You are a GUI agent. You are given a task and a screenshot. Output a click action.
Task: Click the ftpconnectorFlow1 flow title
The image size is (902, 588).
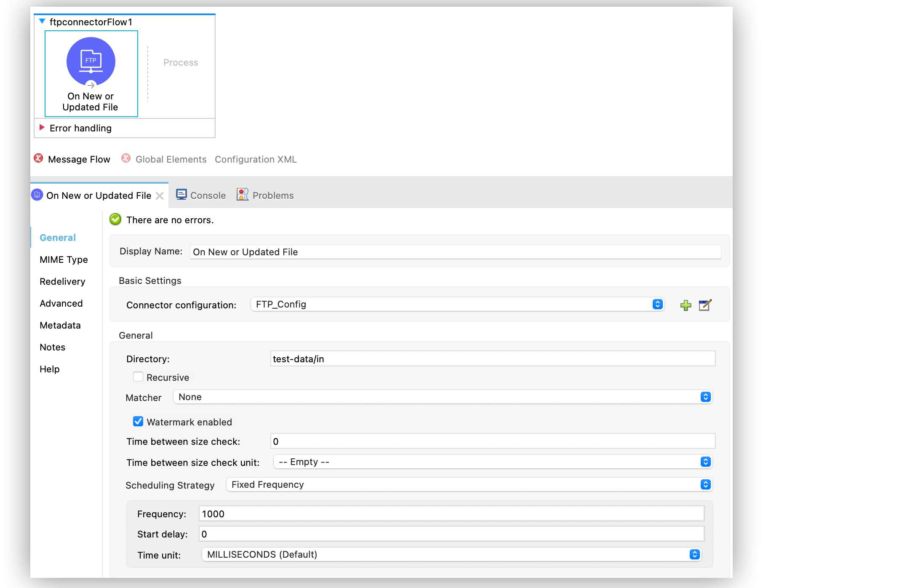point(91,22)
